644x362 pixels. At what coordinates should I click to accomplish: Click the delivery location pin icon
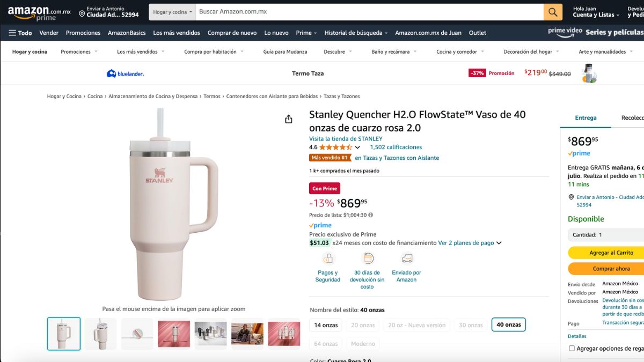click(x=82, y=13)
